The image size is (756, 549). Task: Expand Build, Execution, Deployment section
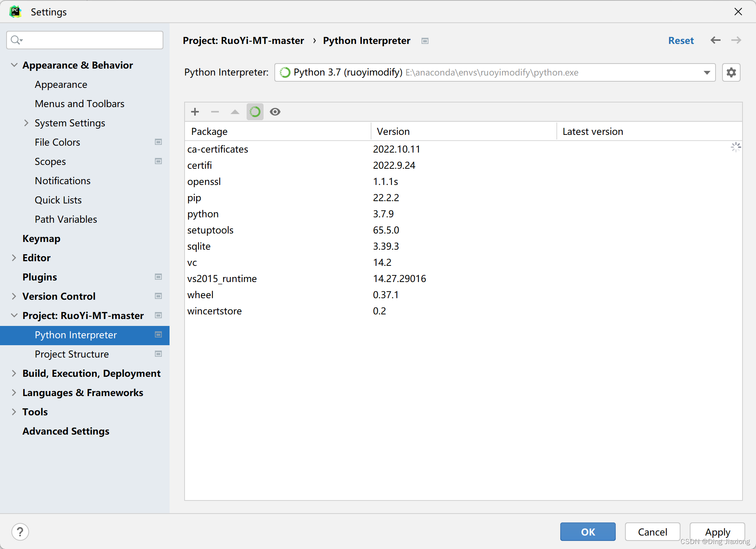pyautogui.click(x=14, y=373)
